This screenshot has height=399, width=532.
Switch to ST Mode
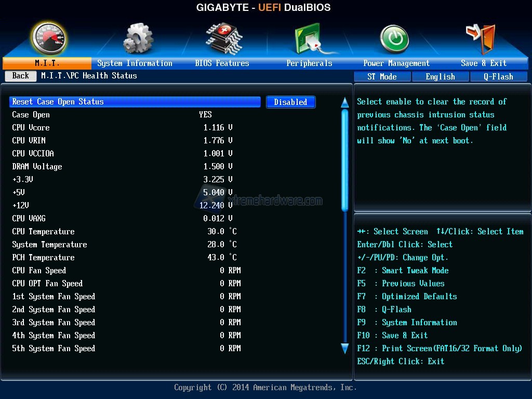(x=382, y=76)
